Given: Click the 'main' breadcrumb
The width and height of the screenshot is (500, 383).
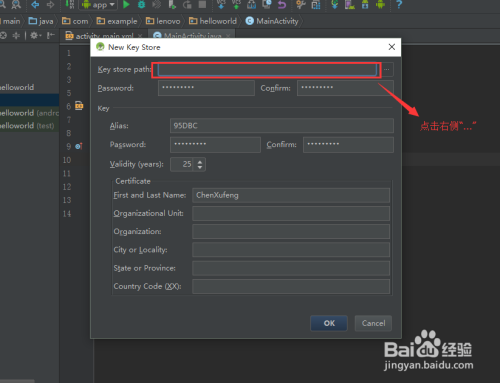Looking at the screenshot, I should 12,21.
